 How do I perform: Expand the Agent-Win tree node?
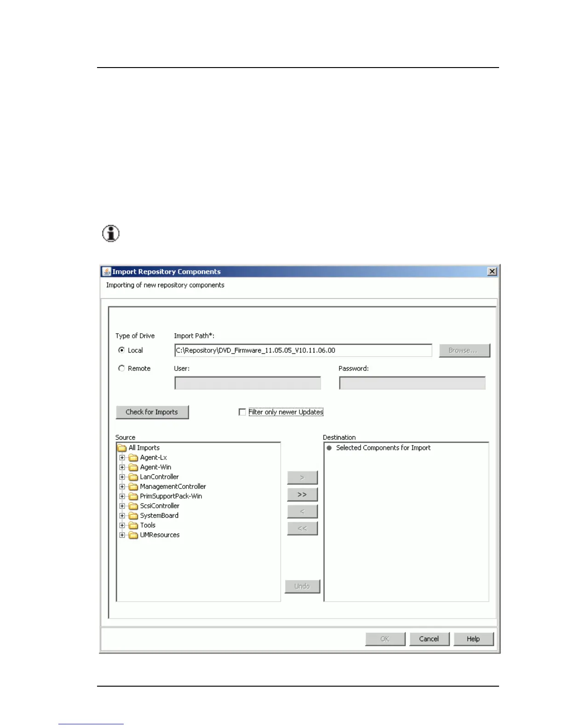122,467
